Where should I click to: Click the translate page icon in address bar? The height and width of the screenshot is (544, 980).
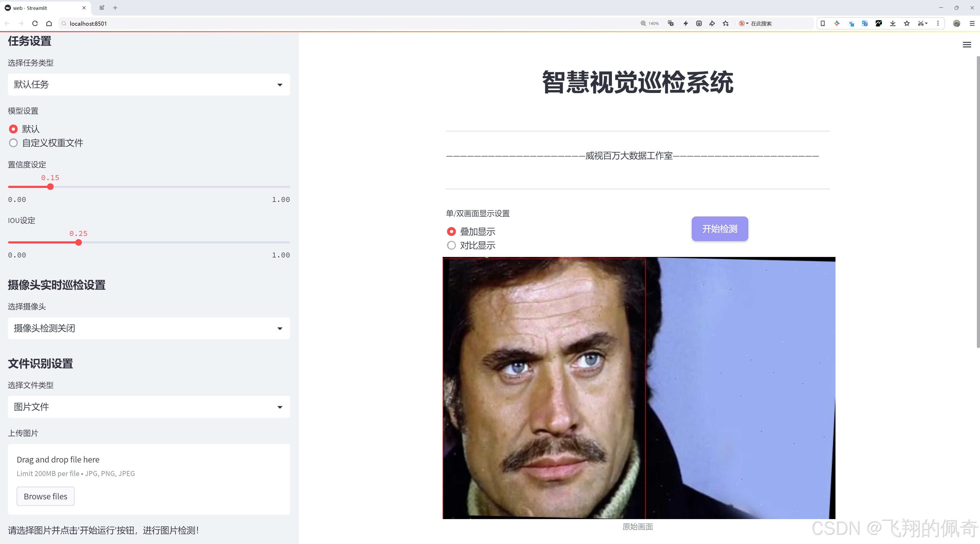671,23
